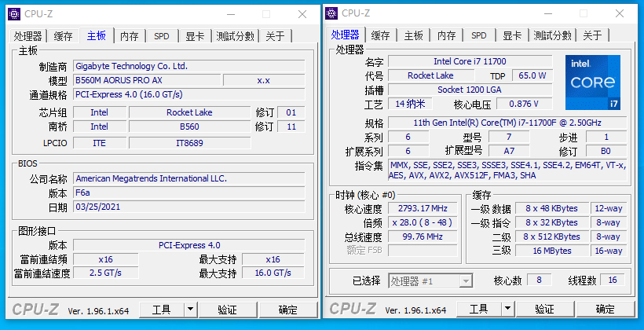Click core voltage value 0.876 V
Screen dimensions: 644x330
click(524, 104)
